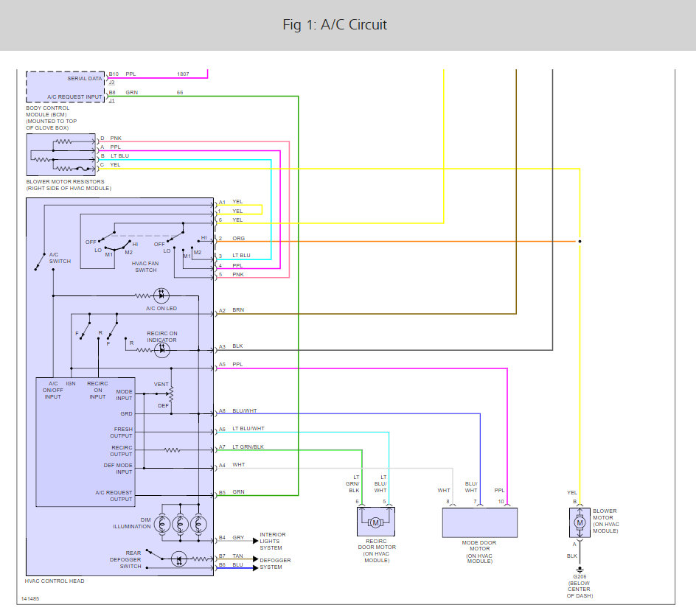
Task: Click the HVAC control head caption
Action: click(55, 581)
